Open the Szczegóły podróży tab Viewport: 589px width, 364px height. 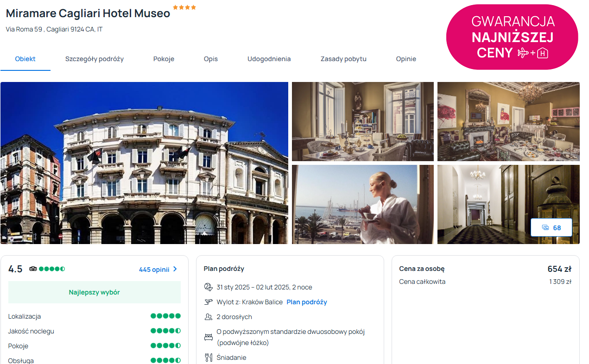point(95,59)
